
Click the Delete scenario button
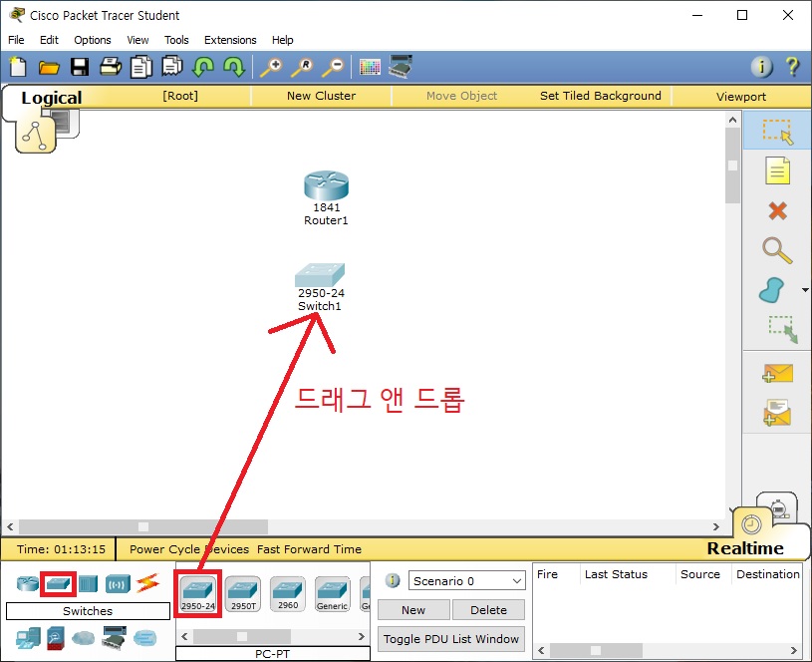pos(488,610)
